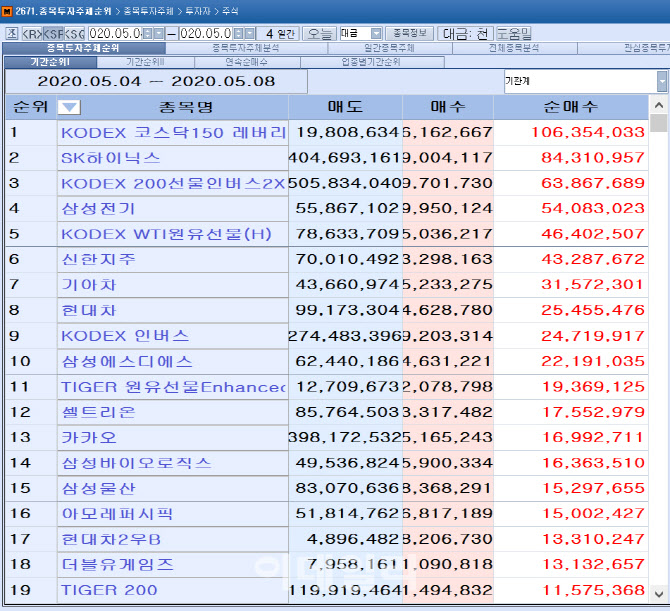This screenshot has width=670, height=611.
Task: Select the KSQ market toggle
Action: [x=74, y=33]
